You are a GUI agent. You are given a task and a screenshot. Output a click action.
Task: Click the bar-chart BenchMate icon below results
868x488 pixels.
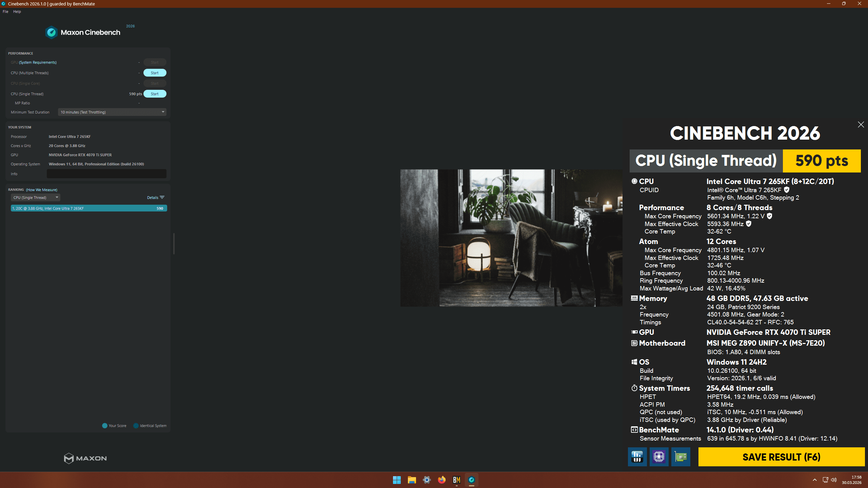[x=637, y=457]
